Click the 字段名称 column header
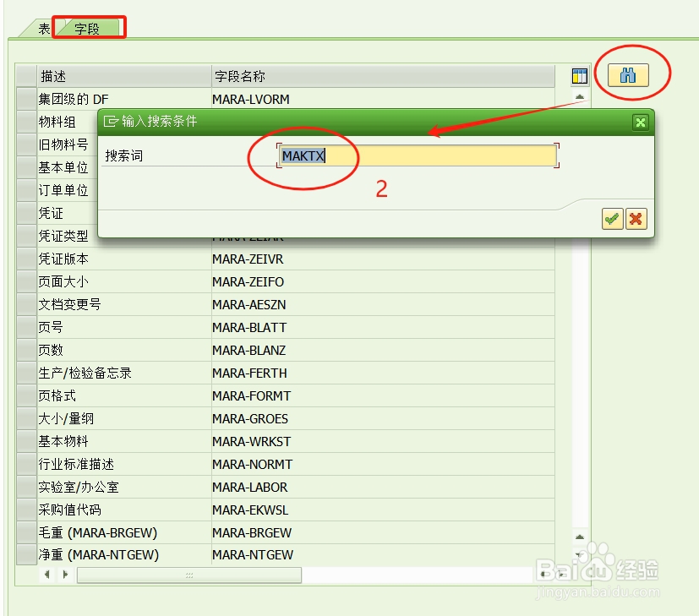The width and height of the screenshot is (699, 616). pos(239,75)
